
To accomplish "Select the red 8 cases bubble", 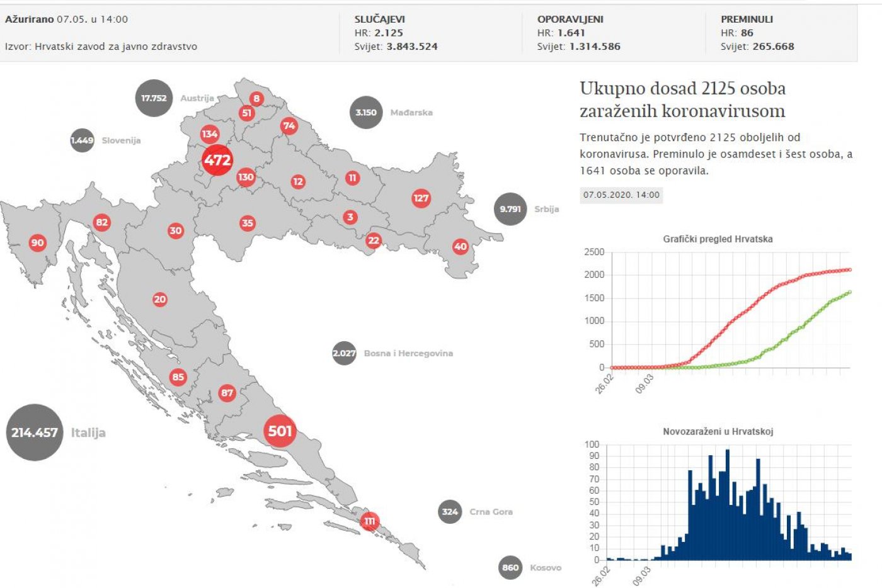I will (x=256, y=98).
